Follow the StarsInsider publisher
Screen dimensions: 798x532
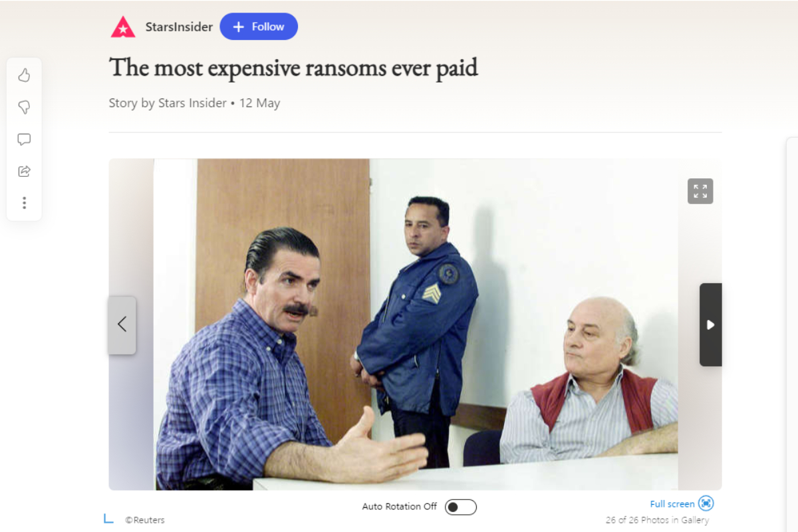pyautogui.click(x=259, y=27)
